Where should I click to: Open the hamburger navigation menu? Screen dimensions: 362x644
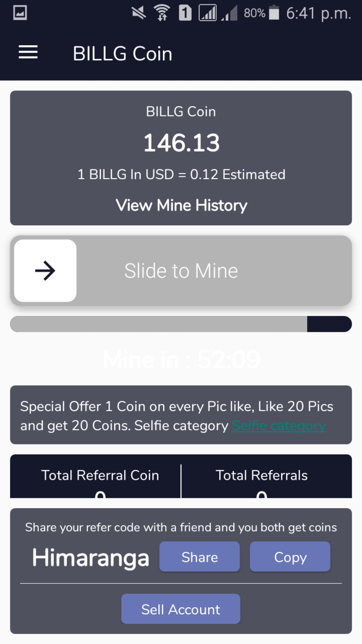click(x=28, y=52)
